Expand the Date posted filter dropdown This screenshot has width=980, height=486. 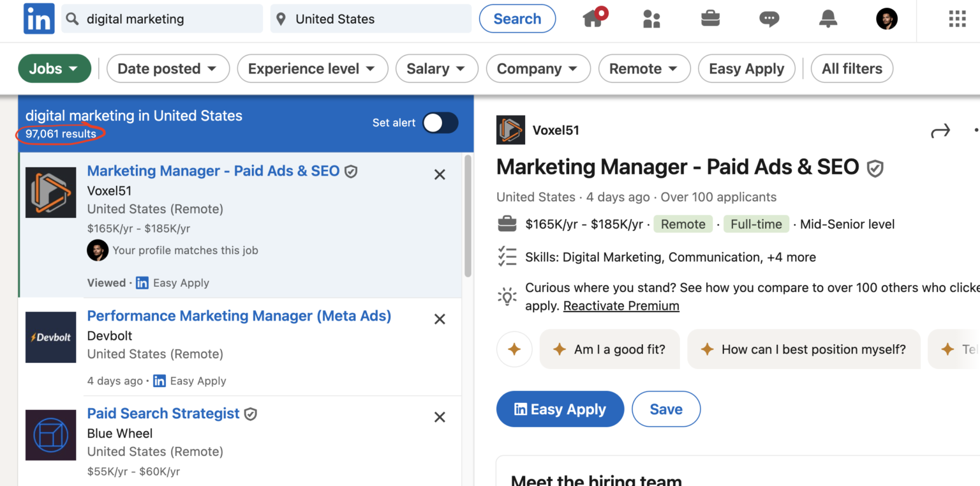[167, 69]
